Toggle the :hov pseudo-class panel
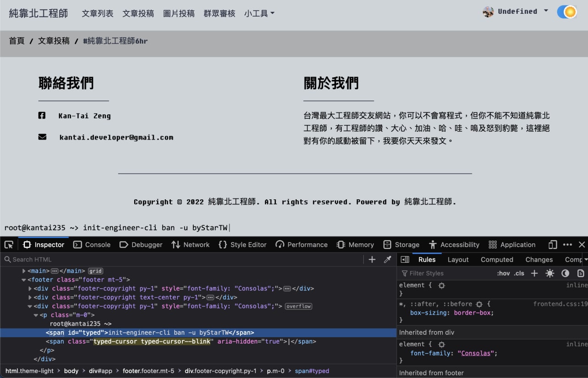Viewport: 588px width, 378px height. click(x=503, y=273)
